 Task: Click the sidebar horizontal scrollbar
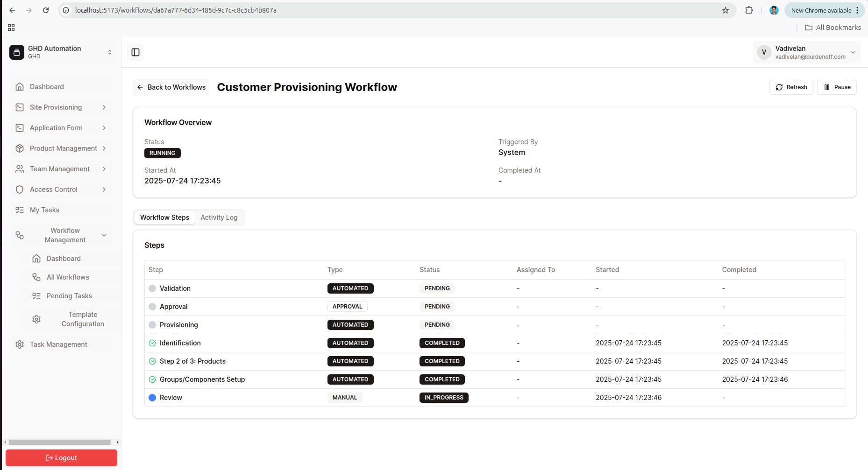click(x=60, y=442)
